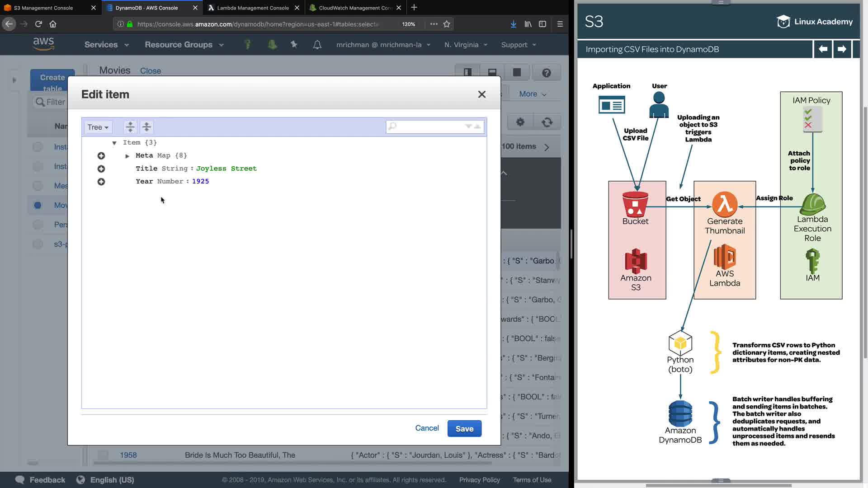Viewport: 868px width, 488px height.
Task: Click plus icon beside Title row
Action: click(101, 169)
